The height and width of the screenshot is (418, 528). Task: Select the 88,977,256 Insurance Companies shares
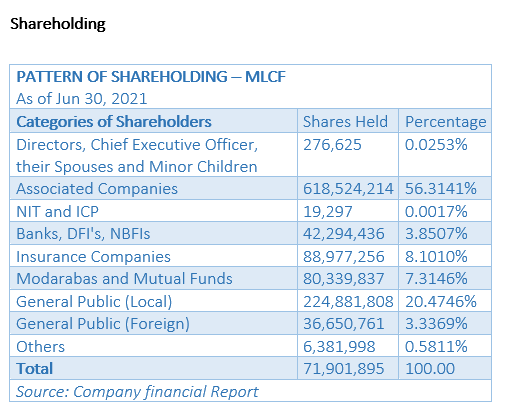[x=343, y=256]
